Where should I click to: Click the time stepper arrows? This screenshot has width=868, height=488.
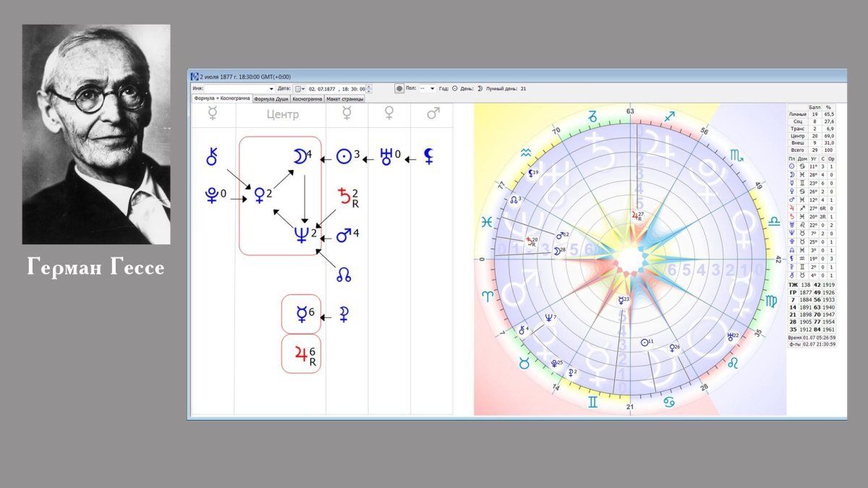coord(369,88)
